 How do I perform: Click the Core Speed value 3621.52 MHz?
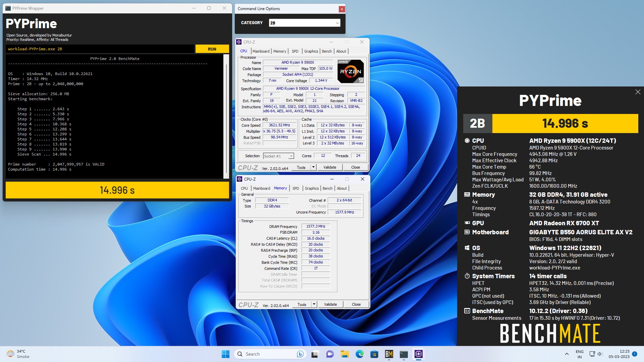[x=279, y=125]
